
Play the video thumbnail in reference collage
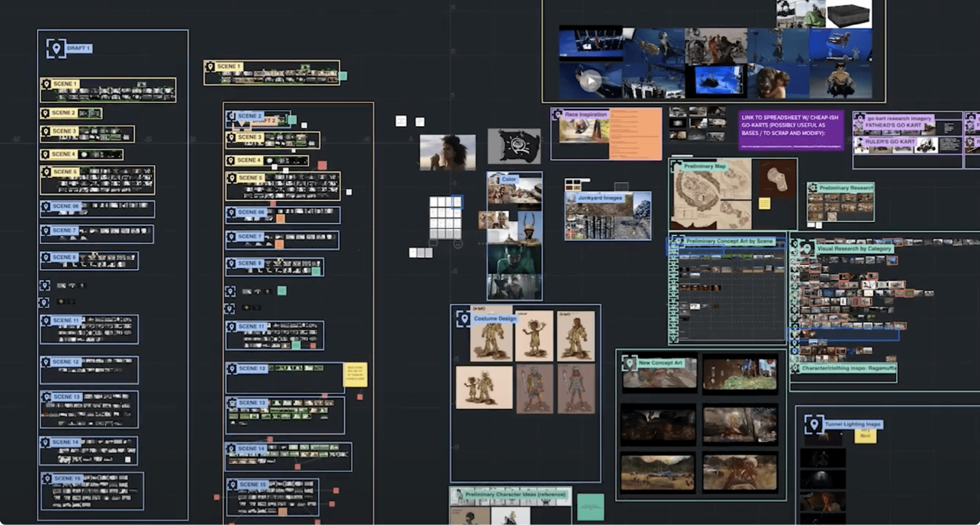[591, 81]
